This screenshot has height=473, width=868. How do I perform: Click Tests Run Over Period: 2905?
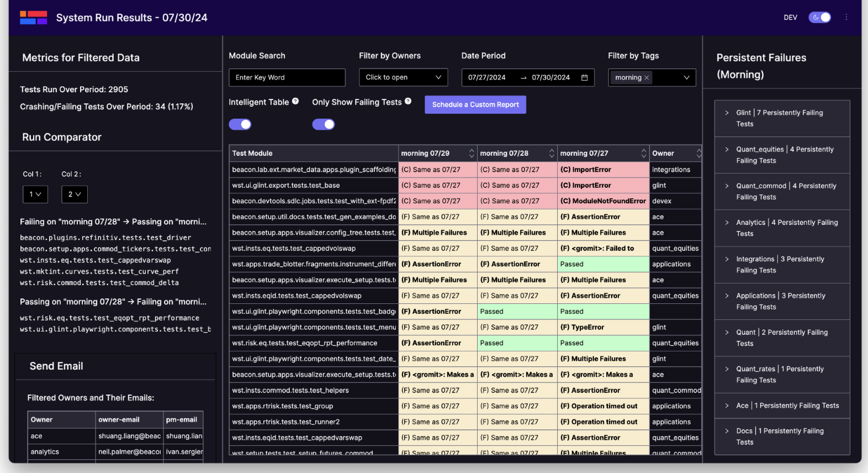(74, 90)
